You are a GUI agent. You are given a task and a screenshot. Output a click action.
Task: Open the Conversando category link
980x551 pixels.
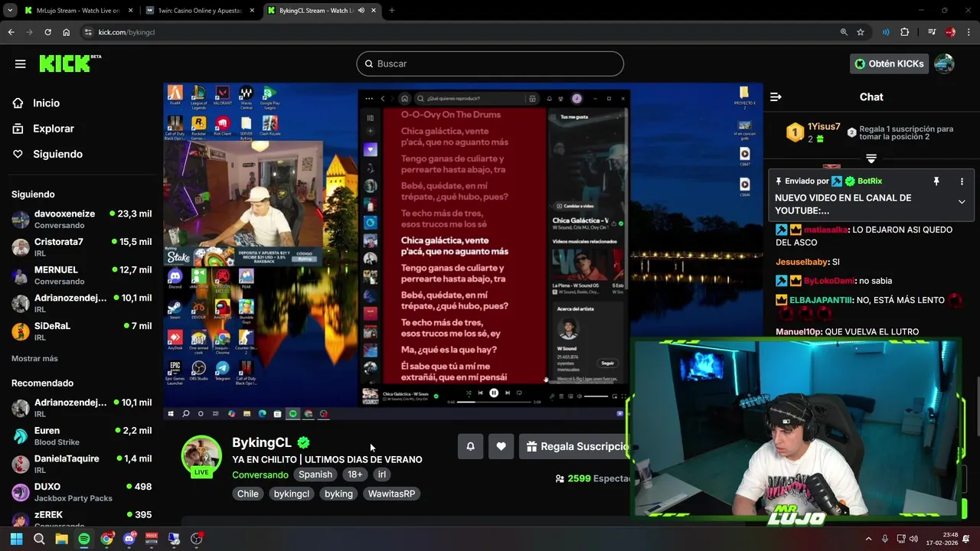pos(260,474)
